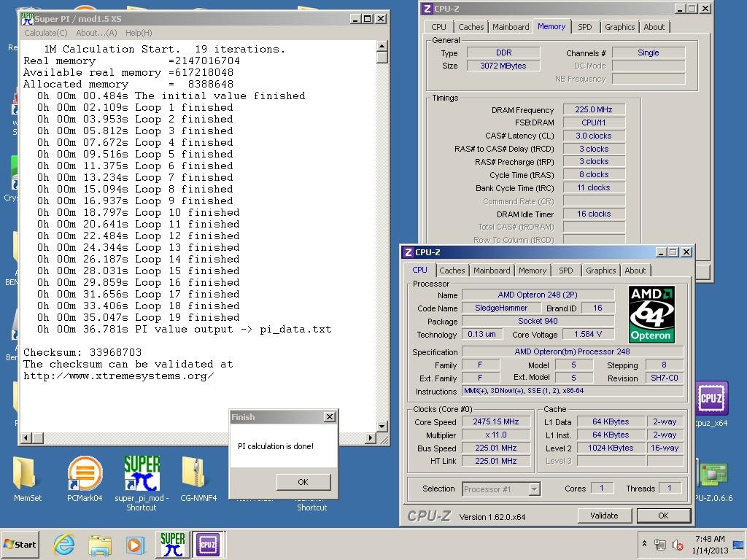The height and width of the screenshot is (560, 747).
Task: Switch to Super PI taskbar button
Action: 172,544
